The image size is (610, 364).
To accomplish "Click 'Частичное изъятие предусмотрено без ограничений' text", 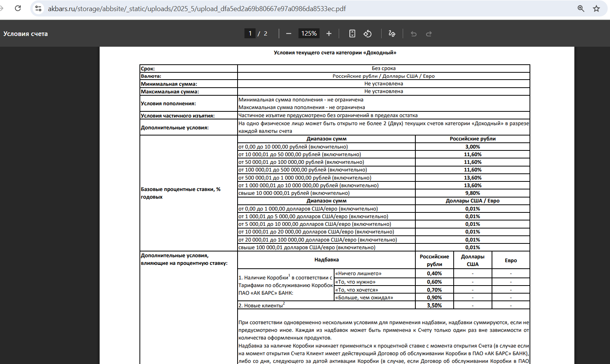I will 328,115.
